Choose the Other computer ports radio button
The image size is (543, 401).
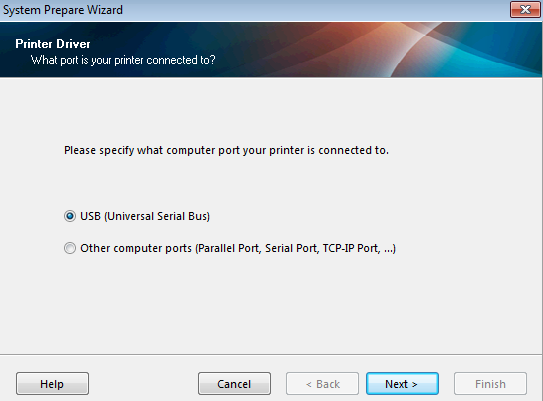(70, 248)
